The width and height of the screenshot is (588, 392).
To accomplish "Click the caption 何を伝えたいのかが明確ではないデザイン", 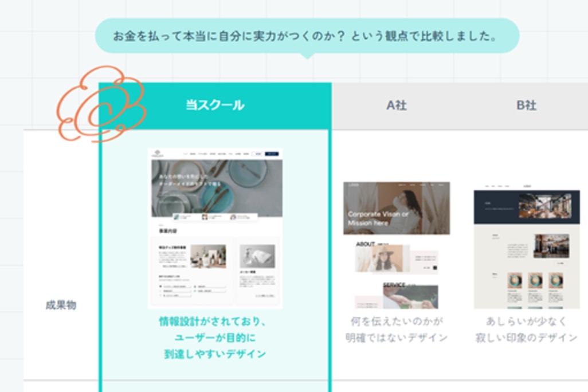I will pyautogui.click(x=397, y=329).
